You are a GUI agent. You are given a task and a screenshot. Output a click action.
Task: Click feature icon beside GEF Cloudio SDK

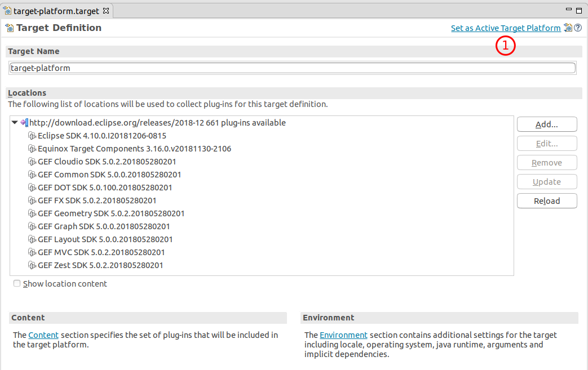[x=32, y=162]
